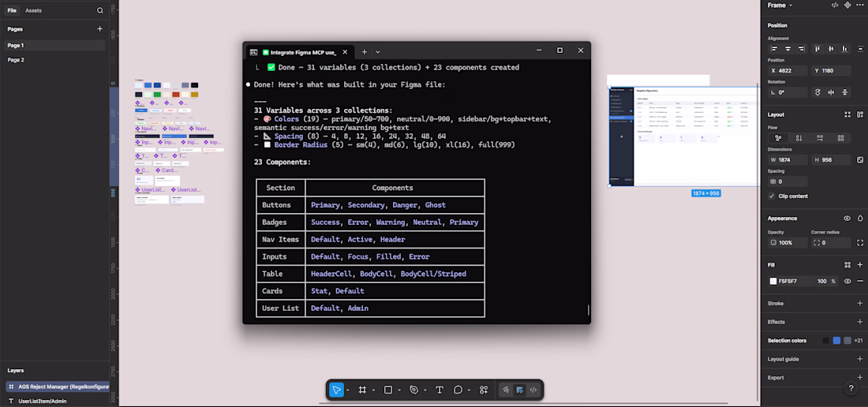
Task: Align selection right
Action: tap(801, 49)
